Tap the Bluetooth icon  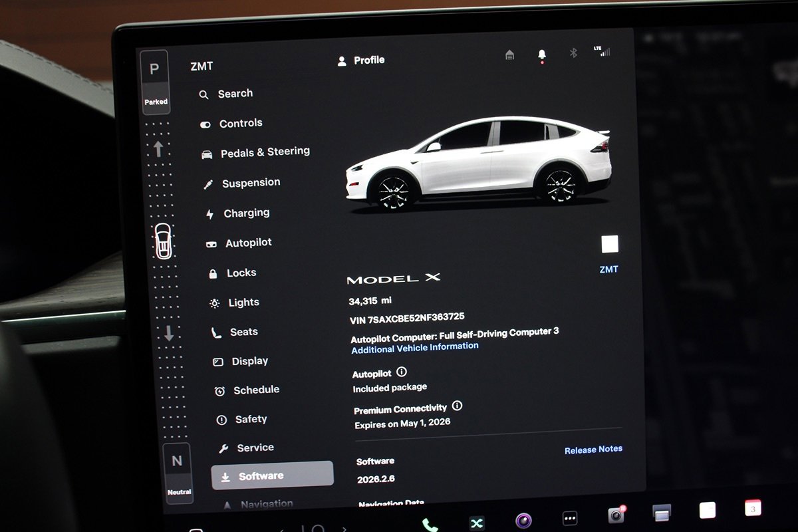[573, 53]
